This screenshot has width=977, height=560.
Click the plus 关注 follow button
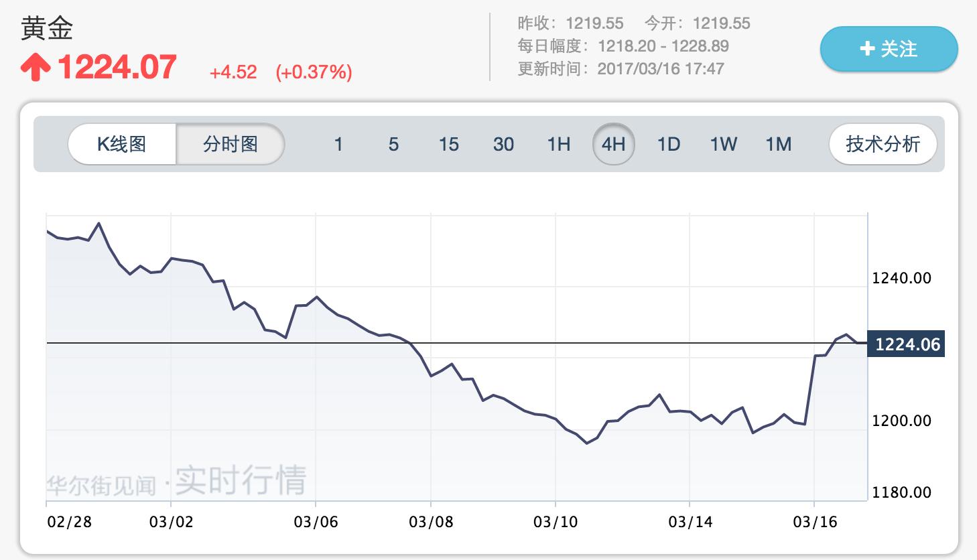(889, 49)
